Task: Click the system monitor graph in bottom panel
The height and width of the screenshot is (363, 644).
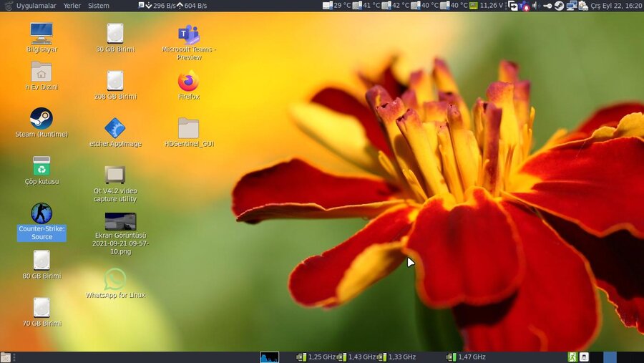Action: (x=269, y=357)
